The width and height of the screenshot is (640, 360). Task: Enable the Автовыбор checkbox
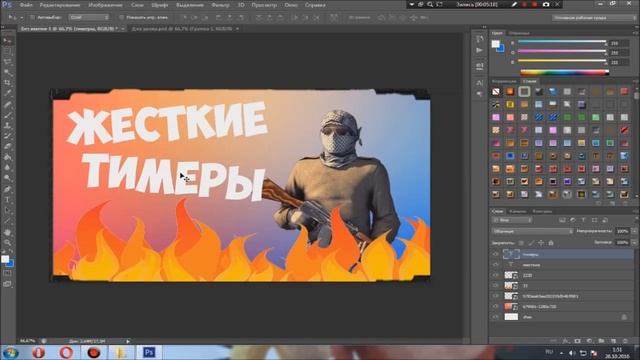[x=32, y=18]
